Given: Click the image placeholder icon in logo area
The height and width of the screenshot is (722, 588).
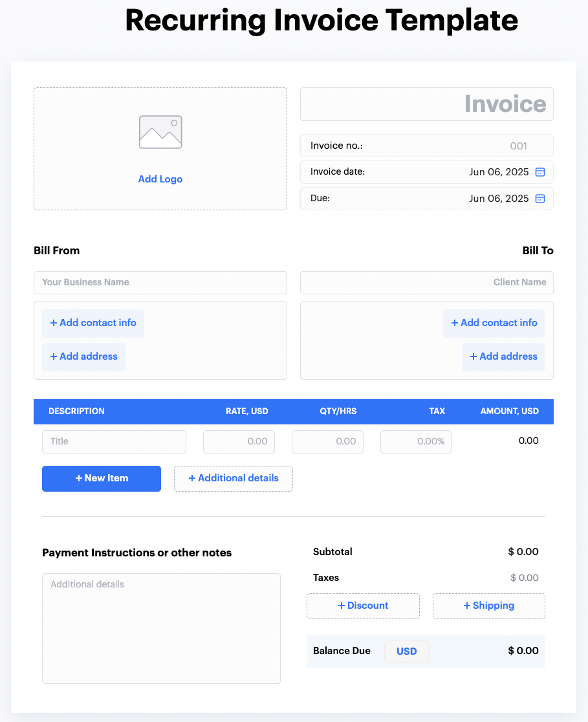Looking at the screenshot, I should pos(160,132).
